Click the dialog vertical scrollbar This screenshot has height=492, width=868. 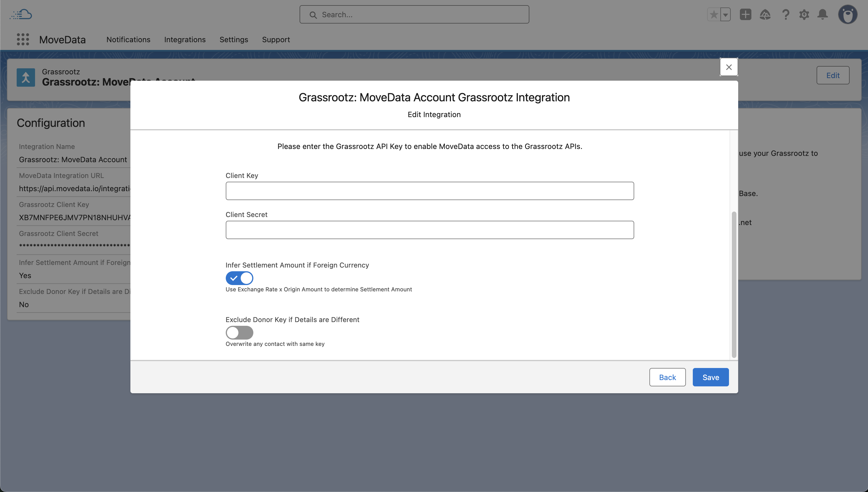tap(734, 284)
